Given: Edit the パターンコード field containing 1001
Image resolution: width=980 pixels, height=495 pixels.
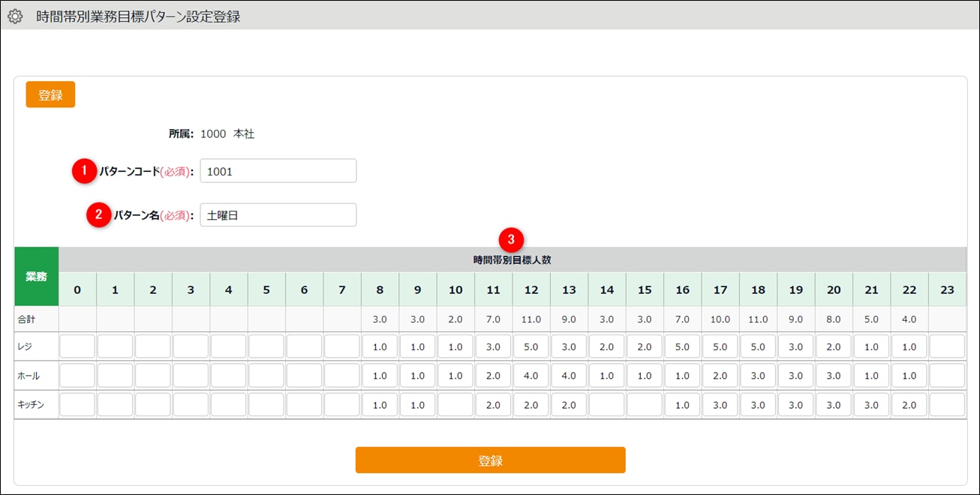Looking at the screenshot, I should [x=278, y=171].
